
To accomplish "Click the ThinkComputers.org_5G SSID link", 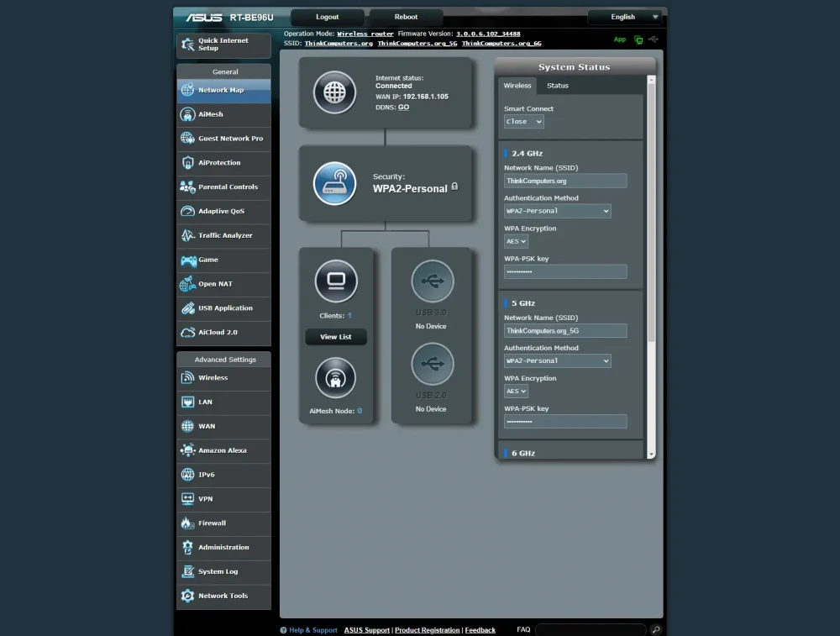I will pos(417,44).
